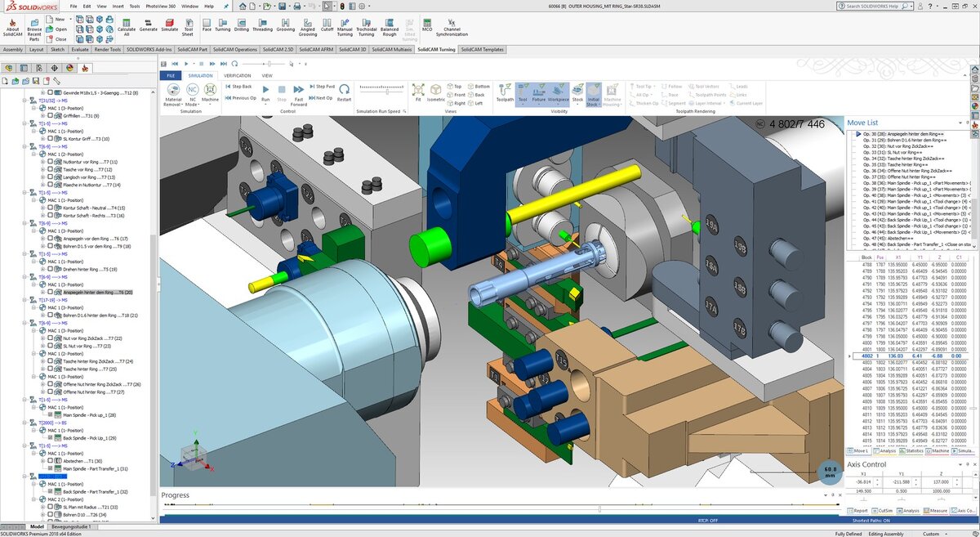Toggle Fixture visibility
980x537 pixels.
pyautogui.click(x=538, y=92)
